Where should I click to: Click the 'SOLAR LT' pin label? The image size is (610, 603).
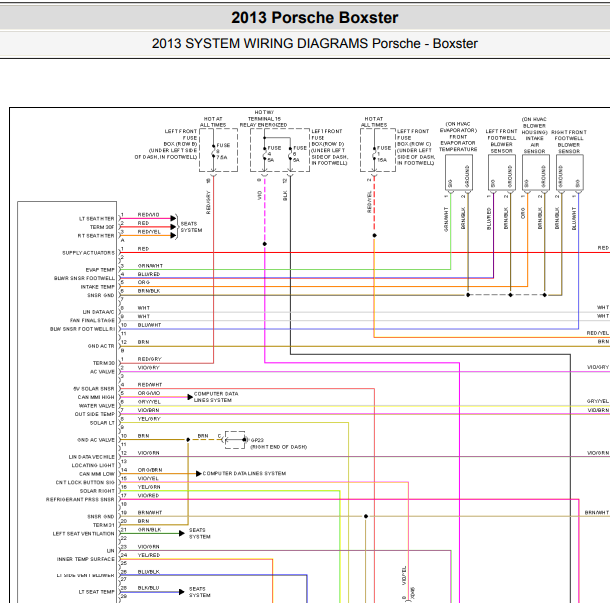point(102,423)
